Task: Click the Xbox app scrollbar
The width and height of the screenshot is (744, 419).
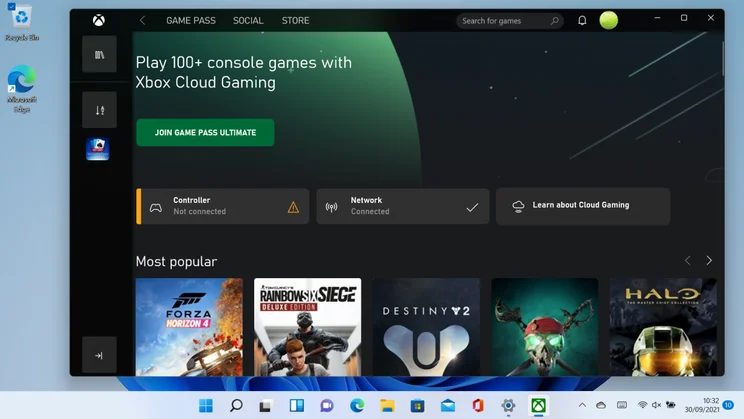Action: [x=723, y=58]
